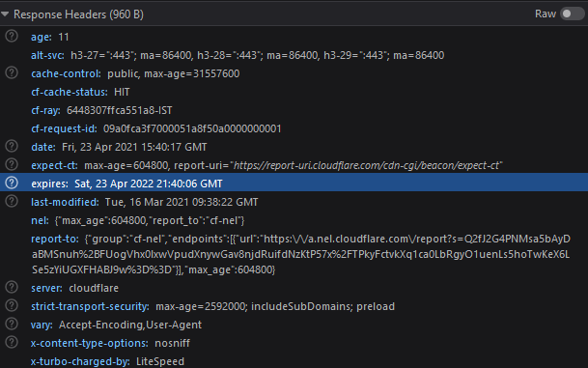The width and height of the screenshot is (588, 368).
Task: Select the report-to header name
Action: (x=55, y=239)
